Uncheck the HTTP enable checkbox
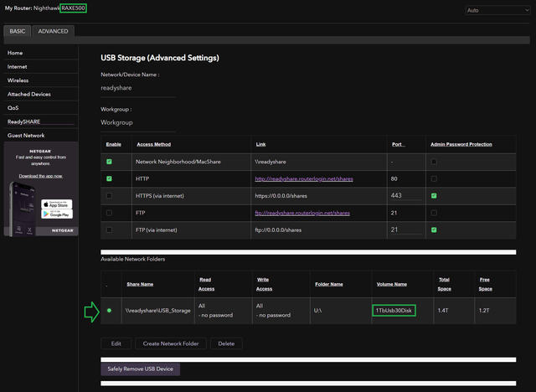Image resolution: width=536 pixels, height=392 pixels. 109,178
